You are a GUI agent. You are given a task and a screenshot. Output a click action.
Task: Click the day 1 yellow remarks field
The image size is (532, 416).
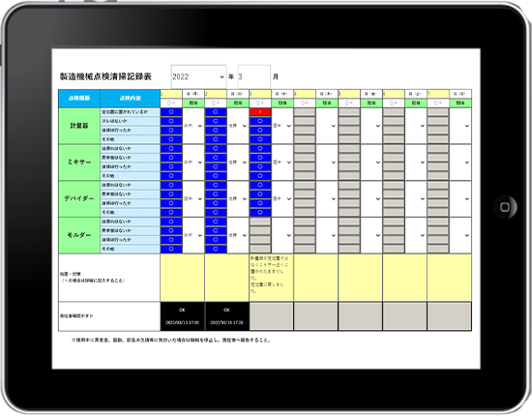(182, 278)
